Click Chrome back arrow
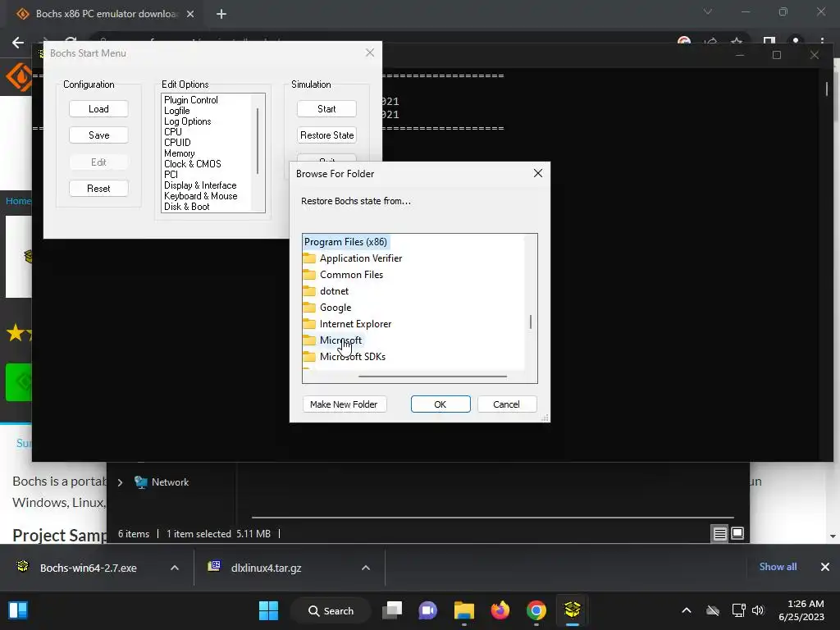The height and width of the screenshot is (630, 840). coord(18,43)
